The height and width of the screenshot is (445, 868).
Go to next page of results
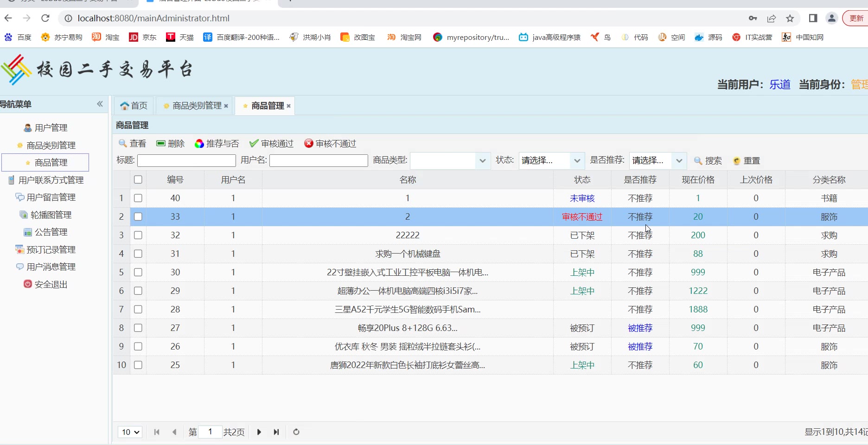(259, 432)
